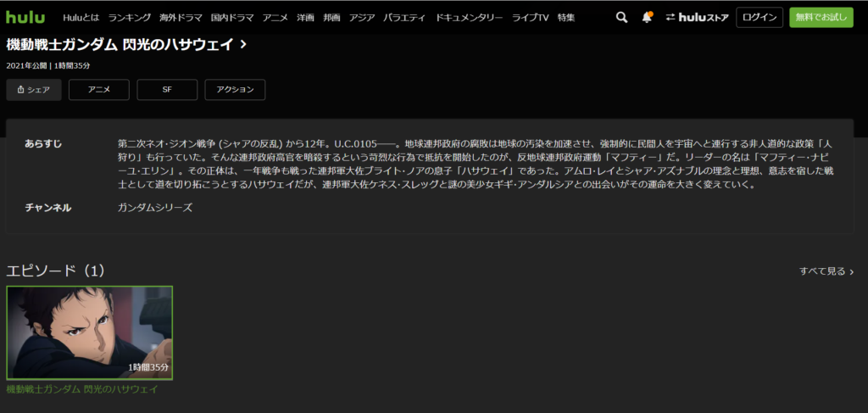Click the ログイン button
The height and width of the screenshot is (413, 868).
tap(759, 18)
